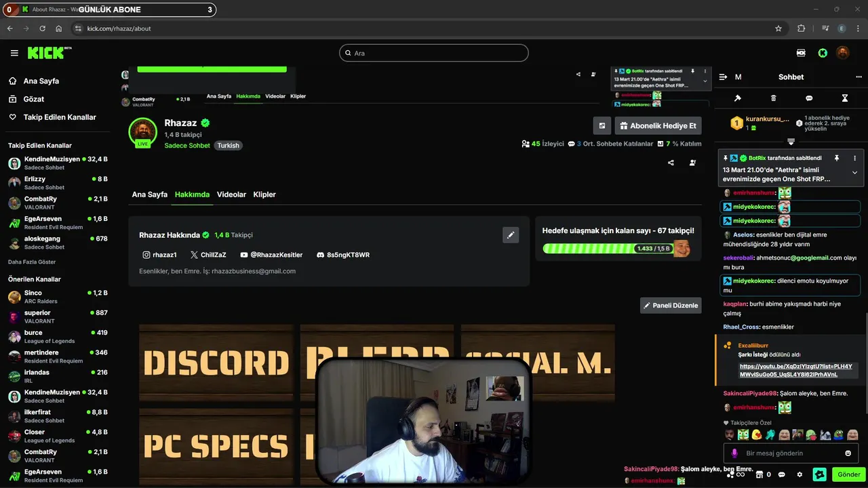This screenshot has width=868, height=488.
Task: Unpin the BotRix pinned message
Action: coord(837,158)
